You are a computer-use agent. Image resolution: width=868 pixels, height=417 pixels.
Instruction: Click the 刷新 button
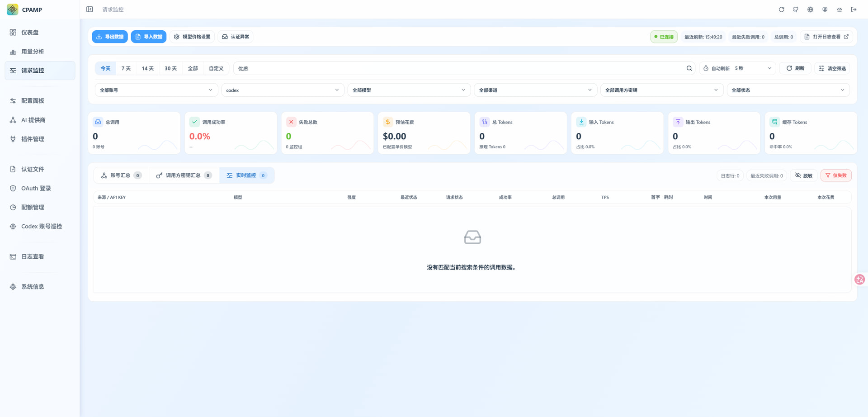[x=795, y=68]
